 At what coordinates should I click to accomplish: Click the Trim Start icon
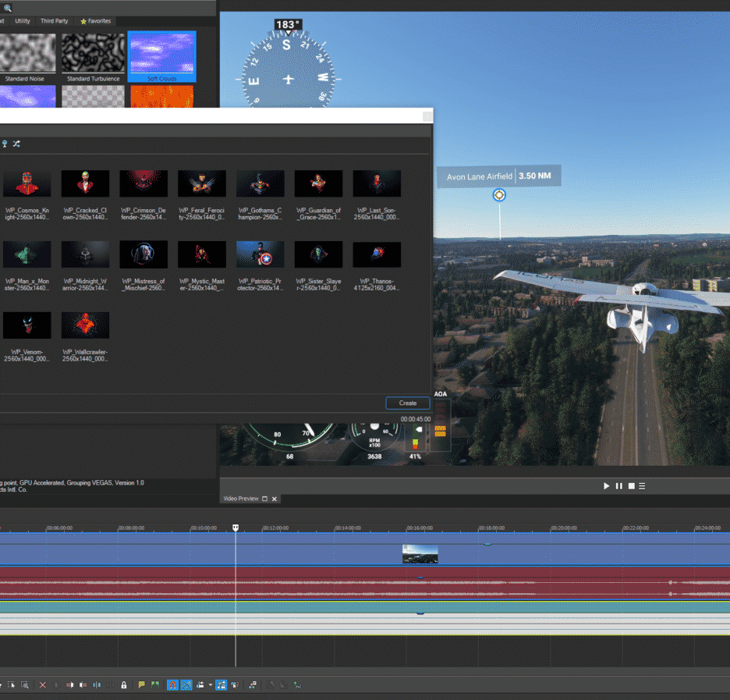pyautogui.click(x=70, y=685)
